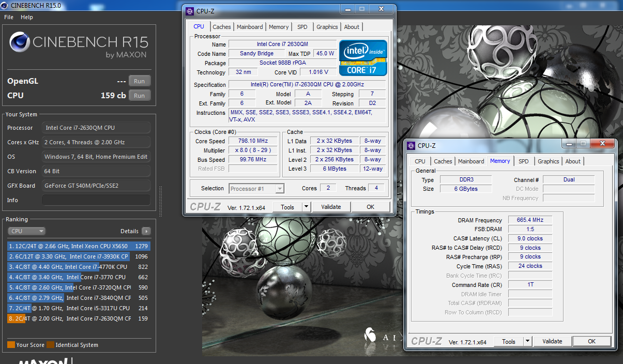Image resolution: width=623 pixels, height=364 pixels.
Task: Switch to Memory tab in front CPU-Z window
Action: click(x=279, y=27)
